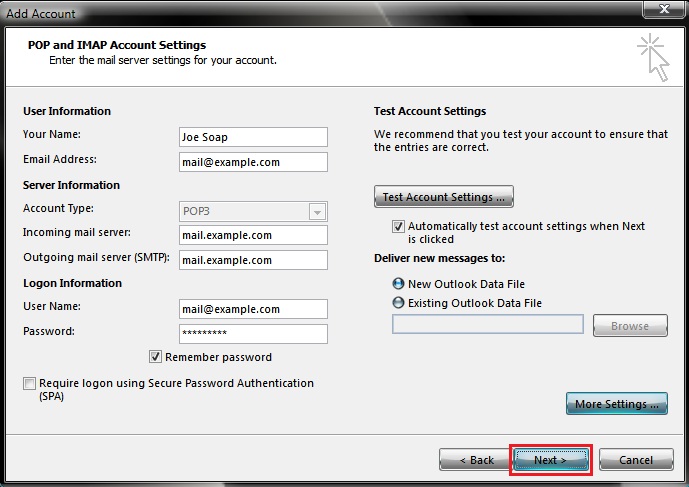Click the Incoming mail server field
The height and width of the screenshot is (487, 689).
click(x=253, y=235)
